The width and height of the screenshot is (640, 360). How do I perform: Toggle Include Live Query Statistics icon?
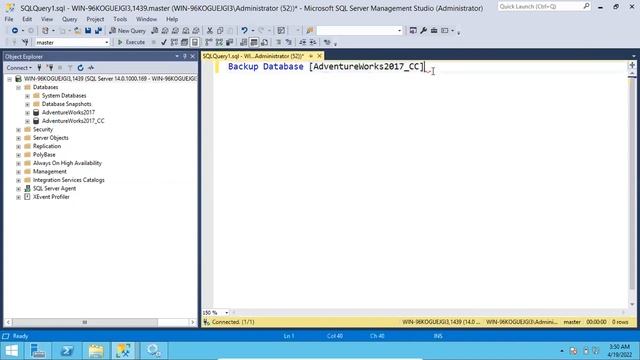[x=219, y=42]
